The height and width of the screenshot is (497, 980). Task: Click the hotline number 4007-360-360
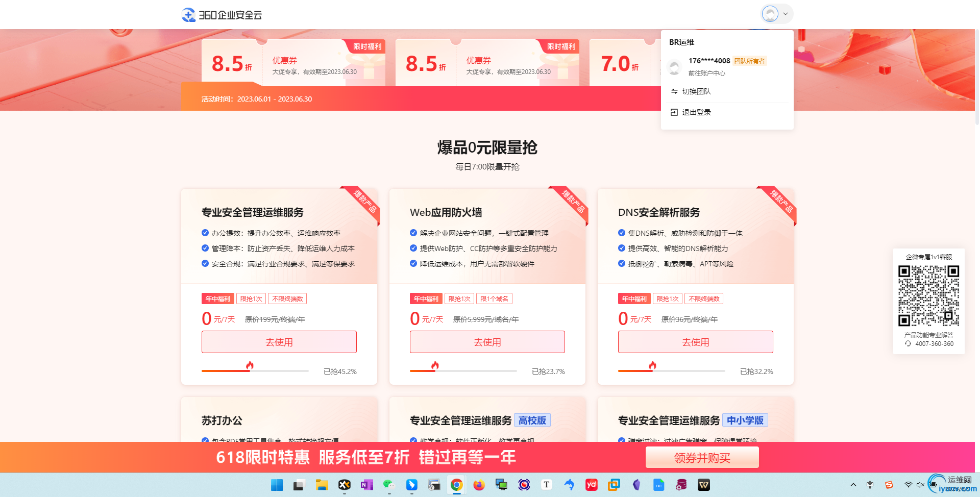[934, 344]
